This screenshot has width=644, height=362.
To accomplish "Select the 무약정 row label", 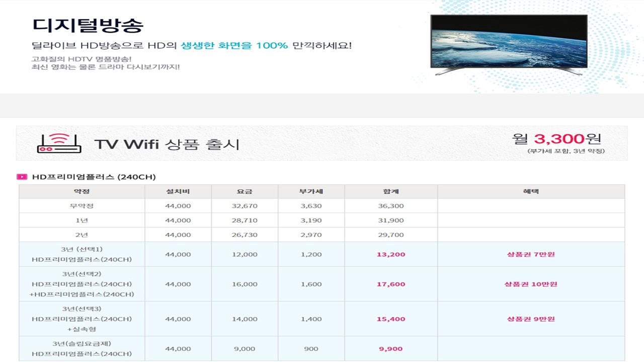I will 82,206.
